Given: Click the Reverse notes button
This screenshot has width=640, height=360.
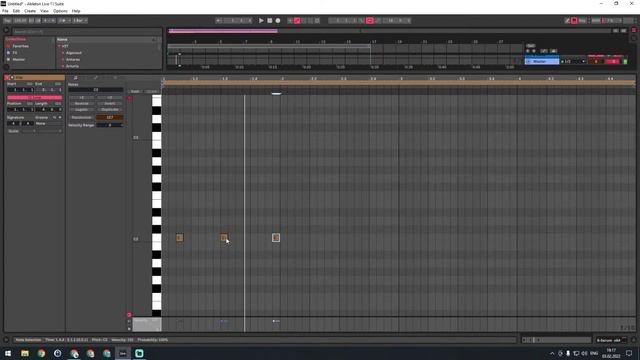Looking at the screenshot, I should tap(82, 104).
